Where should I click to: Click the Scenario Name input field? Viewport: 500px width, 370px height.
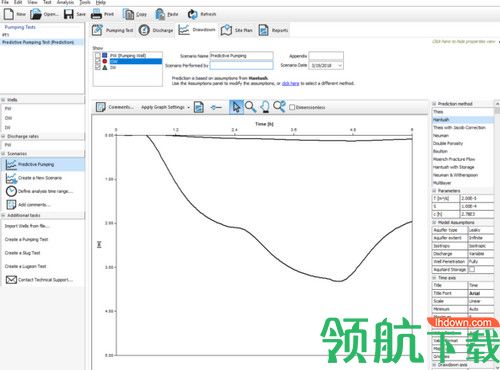click(x=241, y=56)
